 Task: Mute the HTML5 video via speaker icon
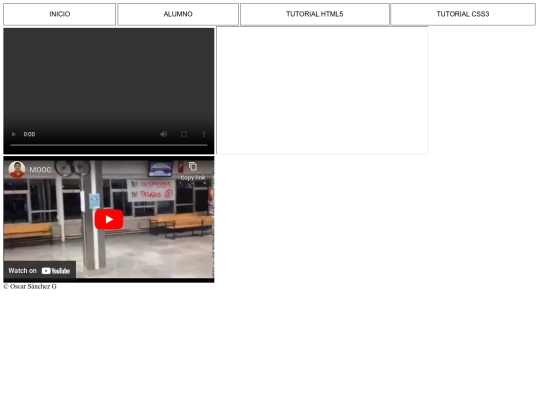click(164, 134)
